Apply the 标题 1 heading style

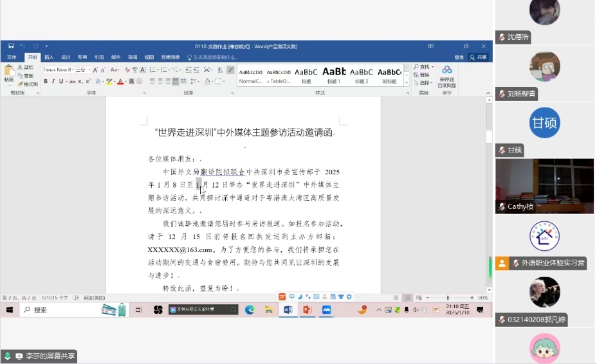coord(334,75)
